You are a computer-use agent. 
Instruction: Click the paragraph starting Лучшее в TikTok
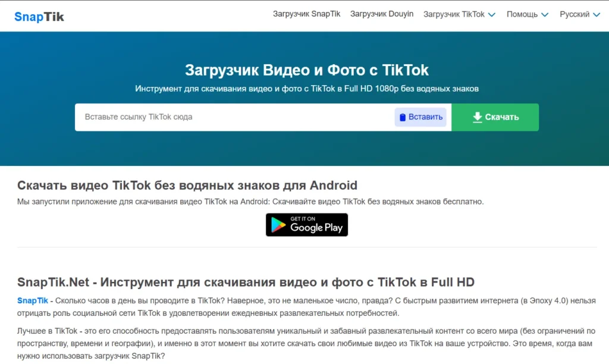pyautogui.click(x=306, y=343)
